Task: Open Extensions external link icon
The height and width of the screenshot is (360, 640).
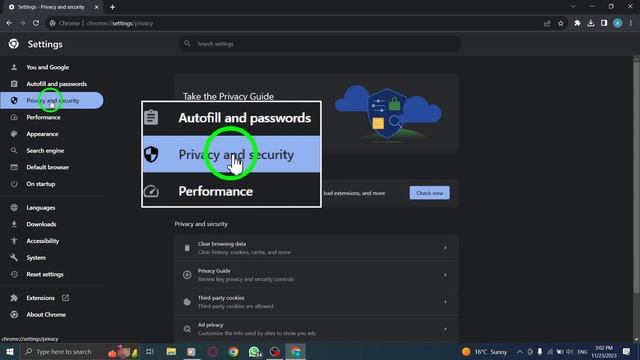Action: tap(65, 298)
